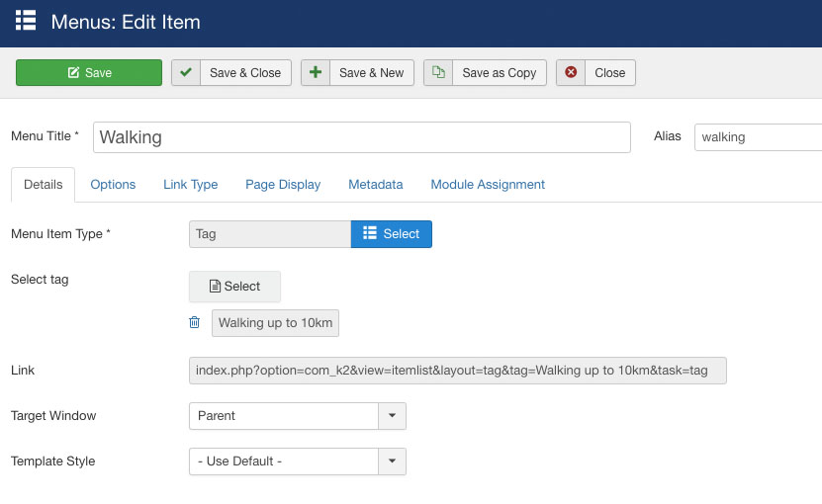Click the red X Close icon
This screenshot has height=504, width=822.
tap(571, 72)
